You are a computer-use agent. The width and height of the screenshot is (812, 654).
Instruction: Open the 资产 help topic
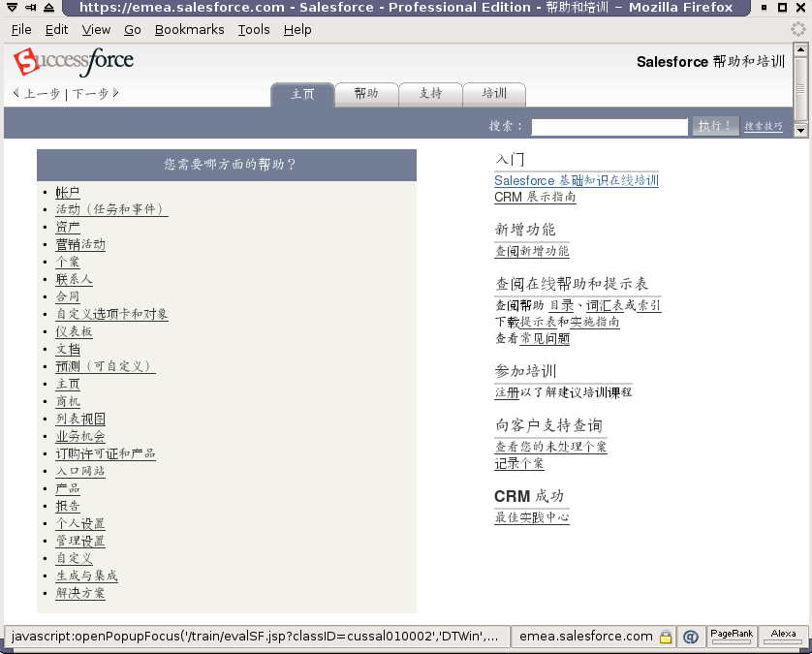click(68, 227)
